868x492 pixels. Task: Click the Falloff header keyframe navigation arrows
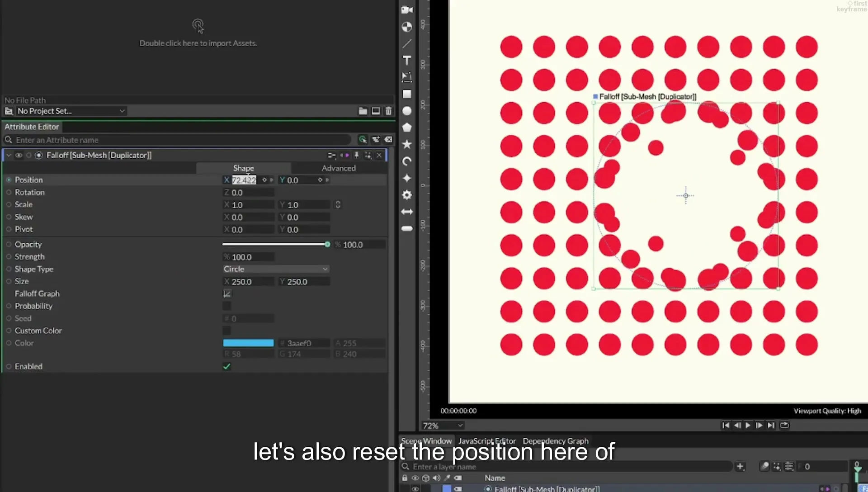344,155
